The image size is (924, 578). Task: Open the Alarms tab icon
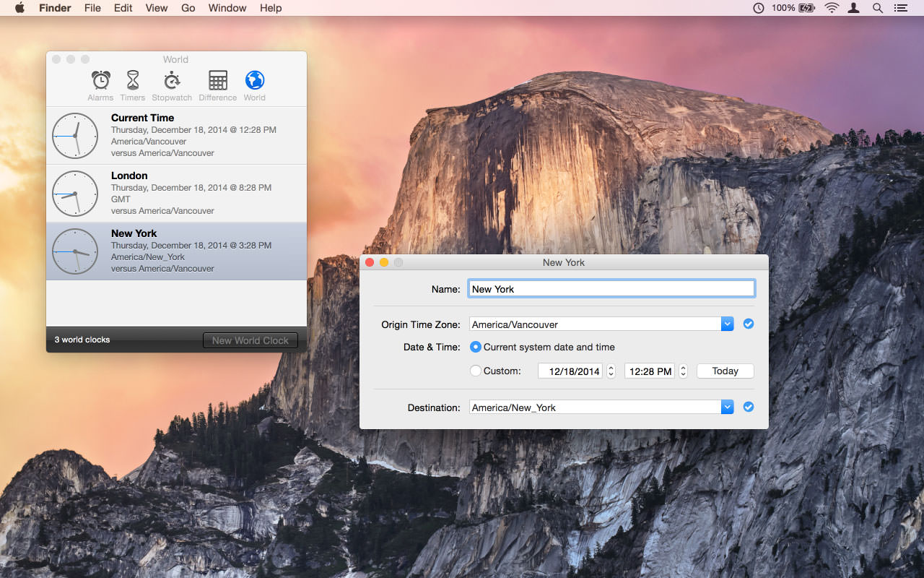[100, 81]
